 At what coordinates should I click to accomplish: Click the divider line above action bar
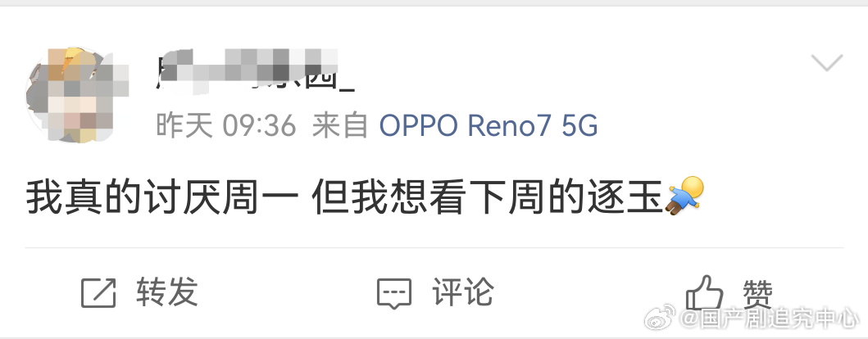coord(434,248)
